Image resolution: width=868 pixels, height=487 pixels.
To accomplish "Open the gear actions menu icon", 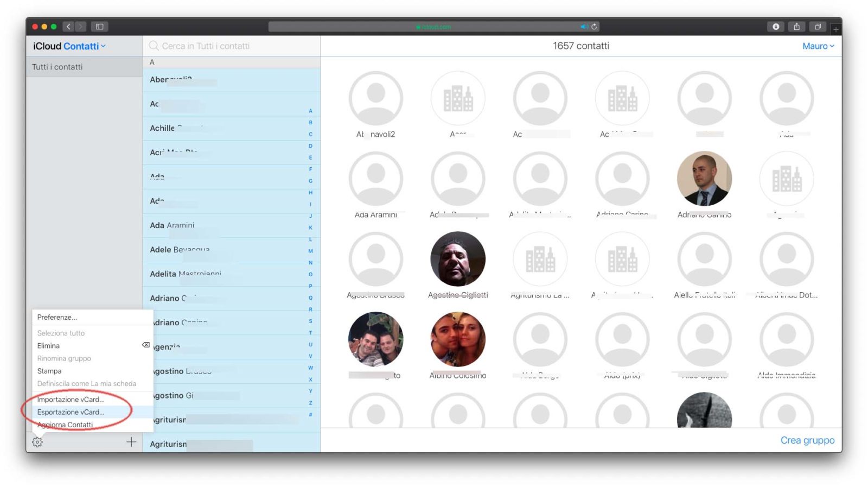I will click(37, 442).
